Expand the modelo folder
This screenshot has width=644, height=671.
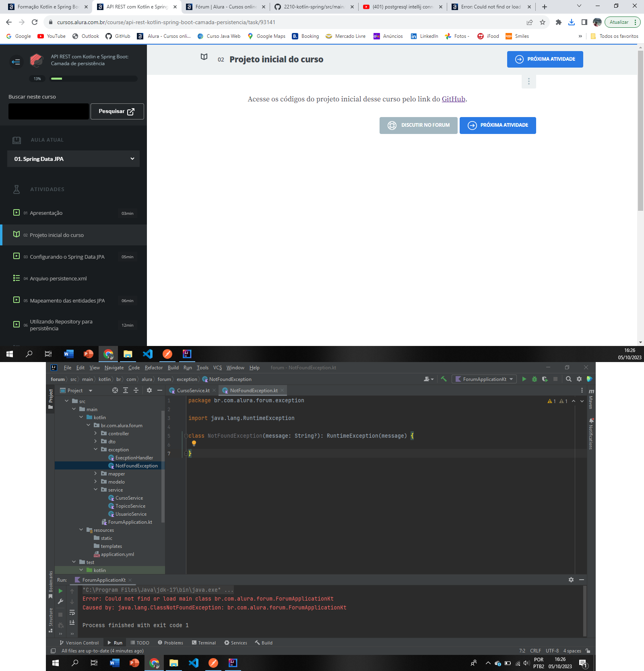[96, 482]
